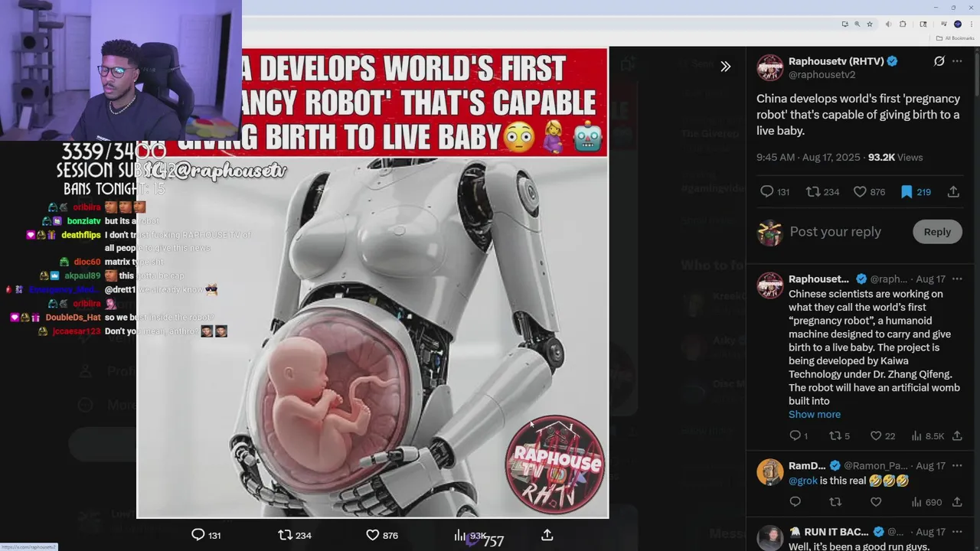Image resolution: width=980 pixels, height=551 pixels.
Task: Like the Chinese scientists post showing 22
Action: pos(882,436)
